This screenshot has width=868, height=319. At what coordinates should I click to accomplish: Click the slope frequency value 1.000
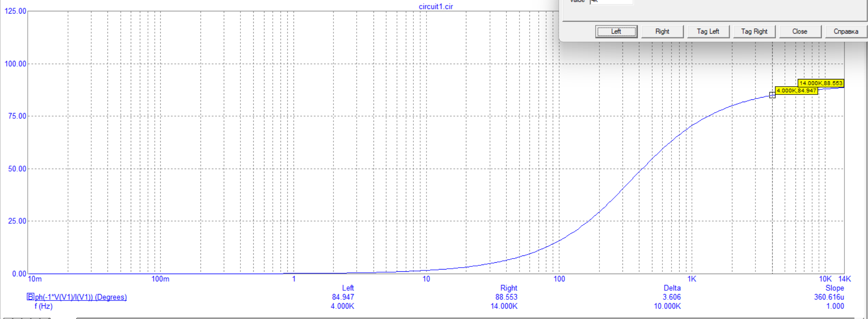click(x=835, y=306)
